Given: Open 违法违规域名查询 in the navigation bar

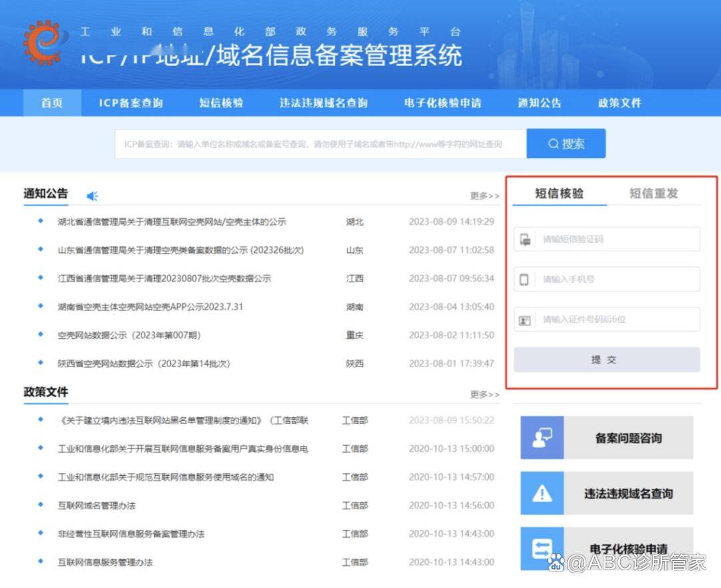Looking at the screenshot, I should [324, 103].
